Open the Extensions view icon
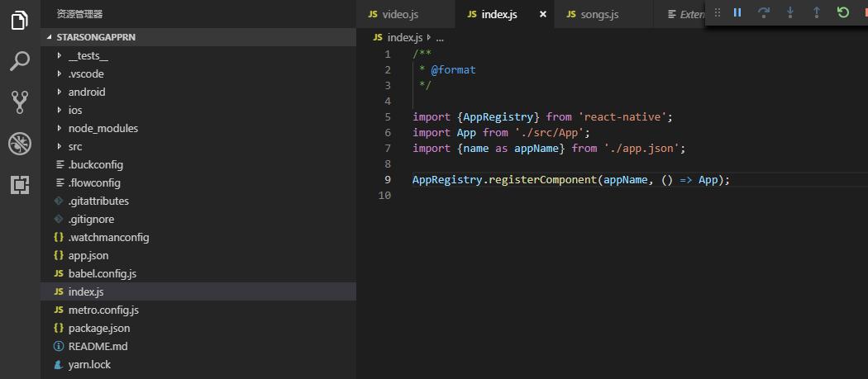The width and height of the screenshot is (868, 379). 20,185
